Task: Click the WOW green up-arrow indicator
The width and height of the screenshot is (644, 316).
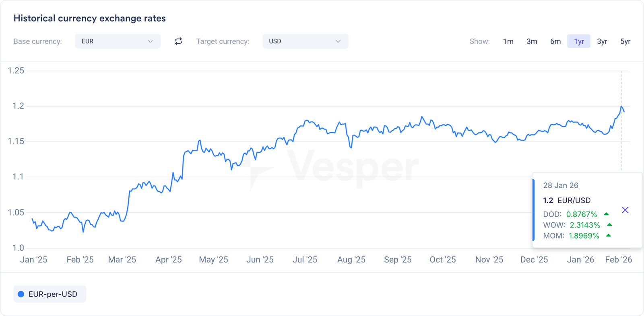Action: tap(609, 225)
